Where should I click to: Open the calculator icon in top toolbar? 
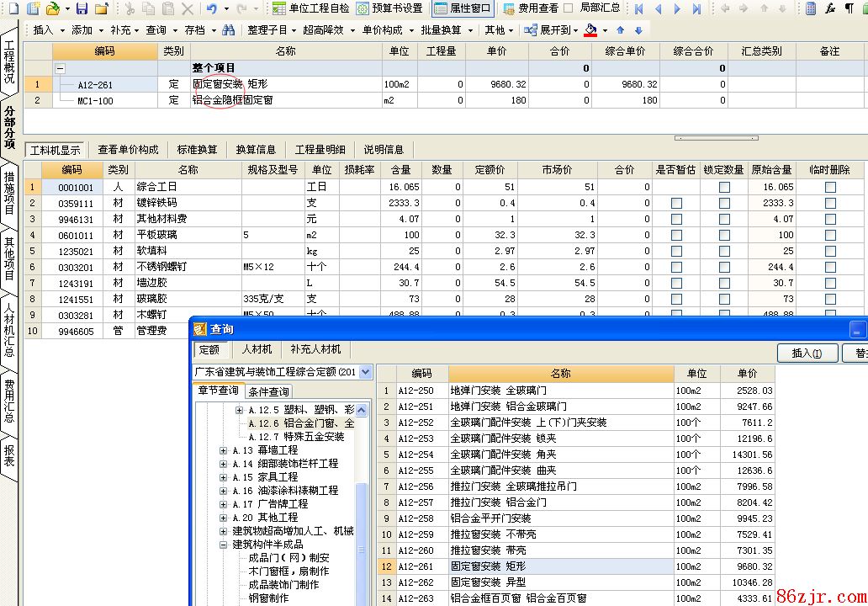pos(810,8)
